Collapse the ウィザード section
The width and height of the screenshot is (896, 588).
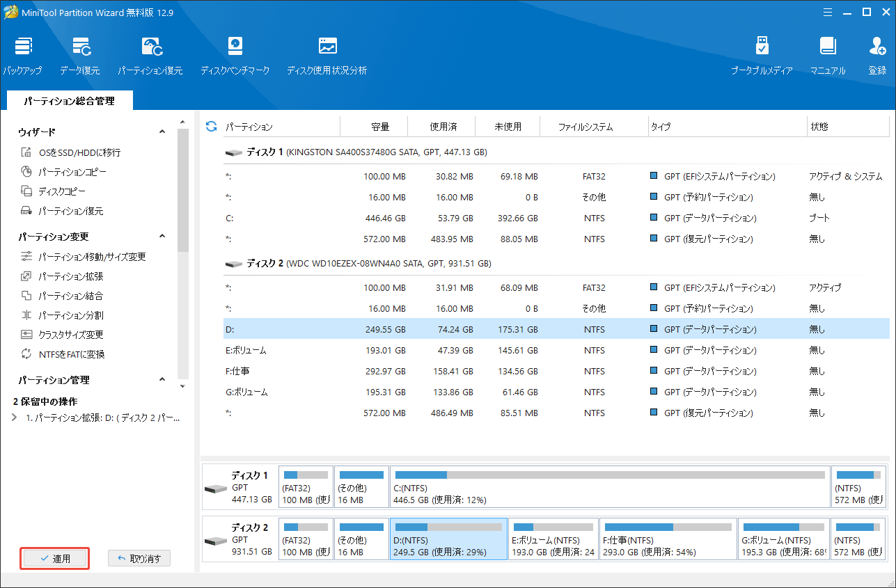pyautogui.click(x=162, y=132)
